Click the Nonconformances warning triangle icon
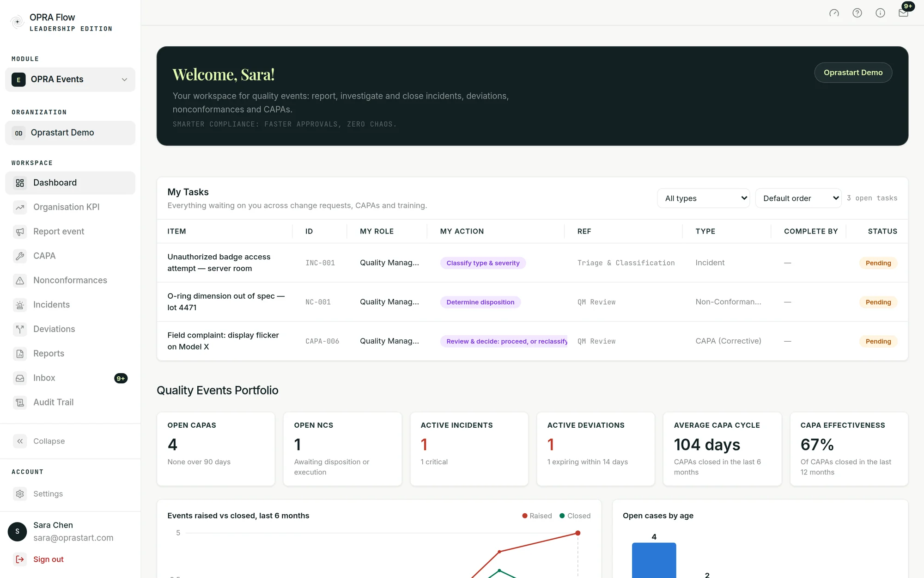 point(20,280)
